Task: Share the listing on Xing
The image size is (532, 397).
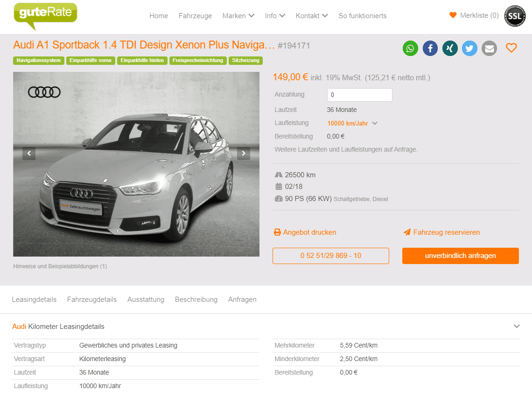Action: pyautogui.click(x=450, y=48)
